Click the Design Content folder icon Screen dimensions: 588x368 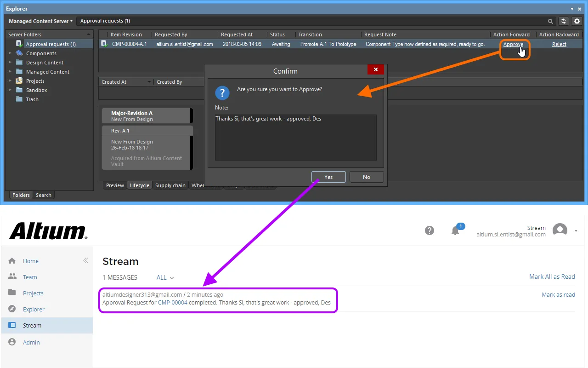coord(19,63)
